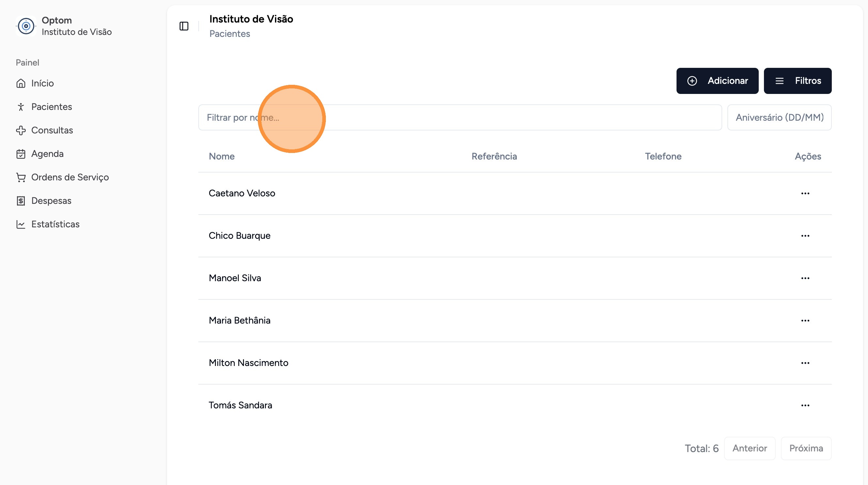Click the Aniversário (DD/MM) field
Viewport: 868px width, 485px height.
(x=779, y=117)
